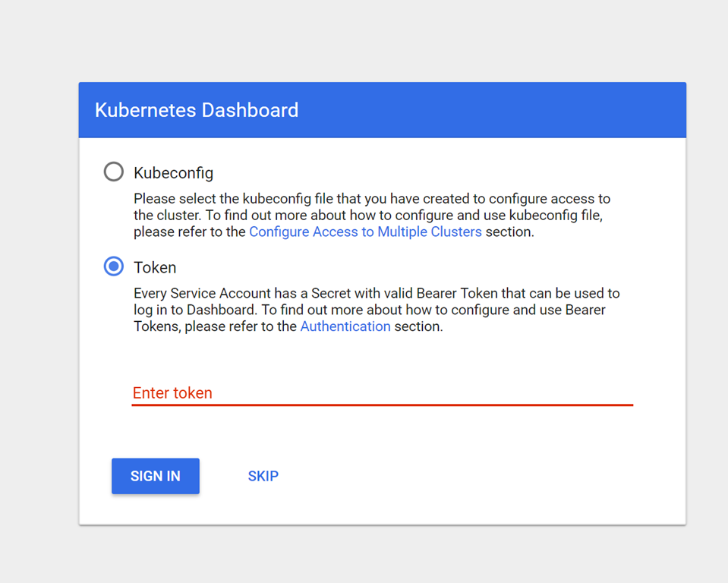Skip login with the SKIP button
728x583 pixels.
[263, 476]
